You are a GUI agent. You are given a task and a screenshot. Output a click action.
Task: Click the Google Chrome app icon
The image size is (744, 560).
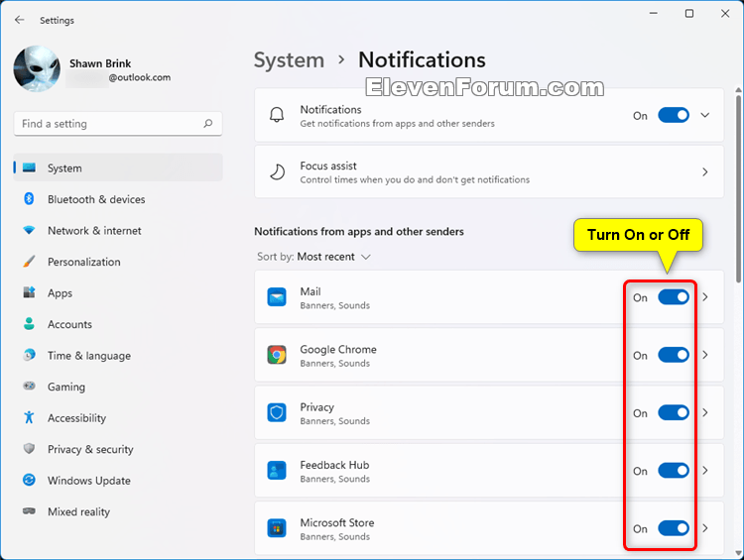point(277,355)
